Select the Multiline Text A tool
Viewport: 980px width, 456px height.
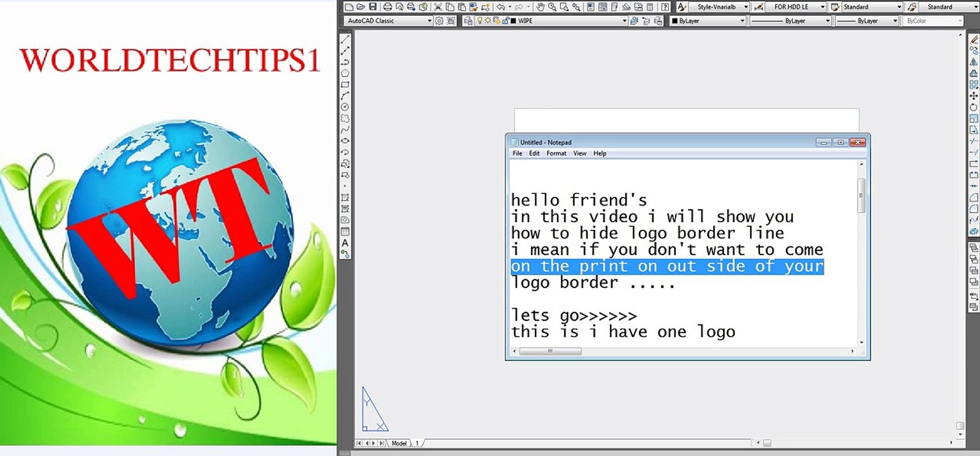[345, 243]
